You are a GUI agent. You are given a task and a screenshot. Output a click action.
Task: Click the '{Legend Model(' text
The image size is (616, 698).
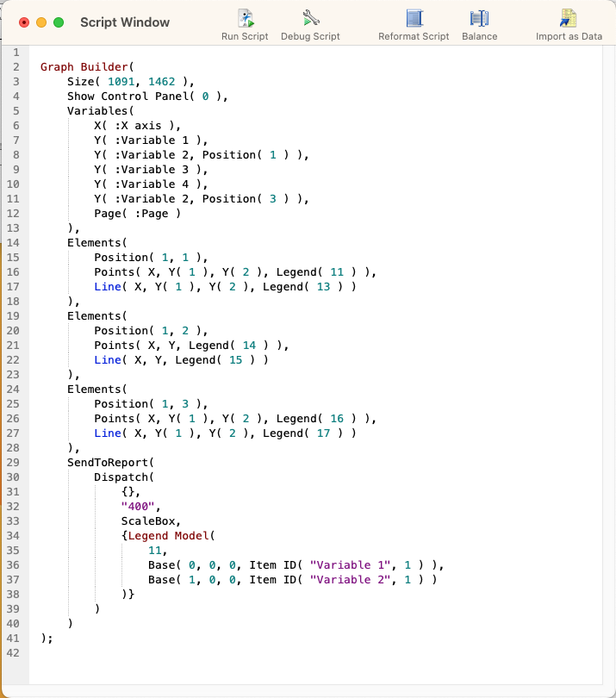pos(168,536)
